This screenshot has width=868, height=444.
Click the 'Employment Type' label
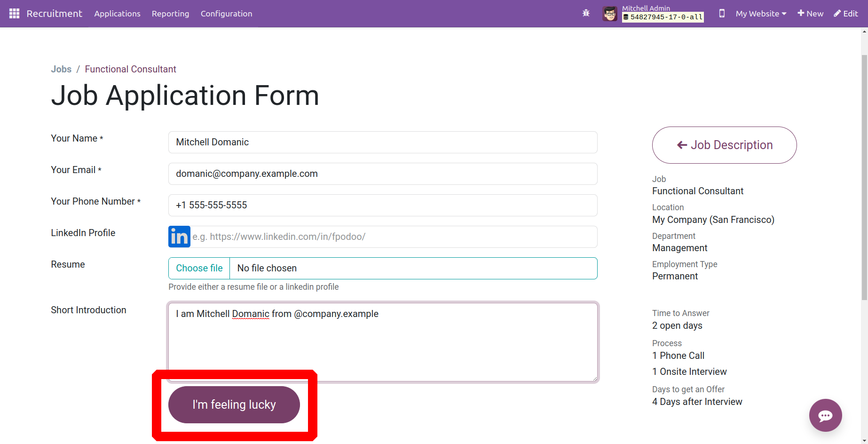(x=685, y=264)
